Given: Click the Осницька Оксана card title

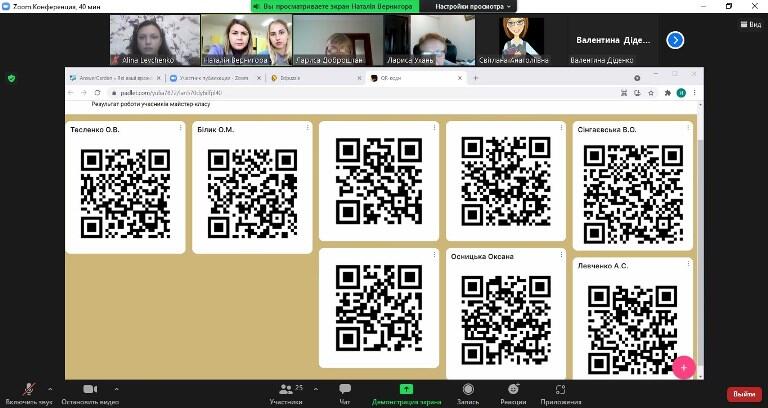Looking at the screenshot, I should [x=482, y=257].
